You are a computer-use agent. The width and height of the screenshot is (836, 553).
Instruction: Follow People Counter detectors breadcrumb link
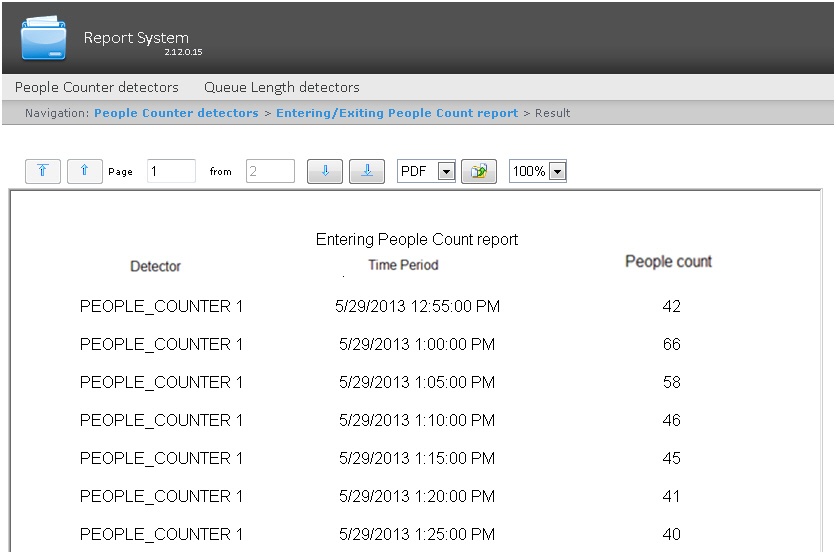(176, 113)
